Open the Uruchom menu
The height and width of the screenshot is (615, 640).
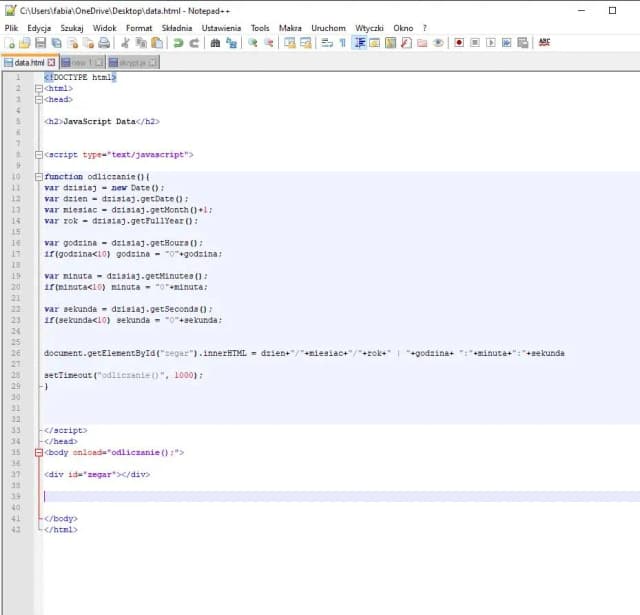[x=328, y=28]
